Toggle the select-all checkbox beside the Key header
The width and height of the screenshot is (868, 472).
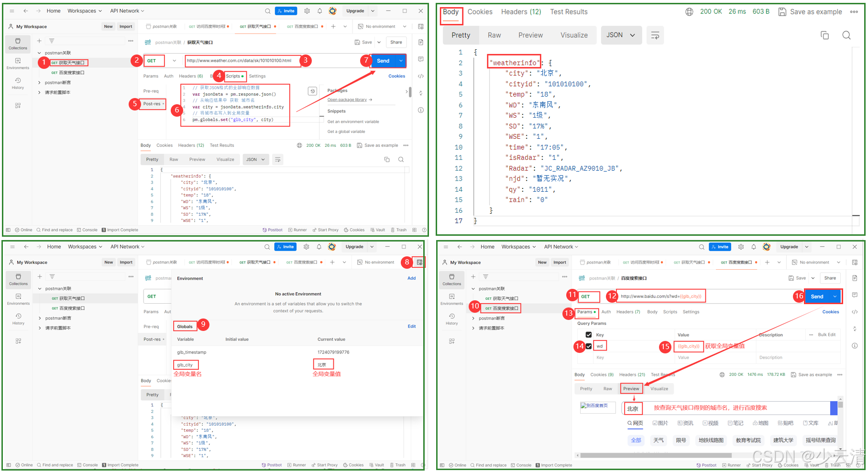[x=589, y=335]
